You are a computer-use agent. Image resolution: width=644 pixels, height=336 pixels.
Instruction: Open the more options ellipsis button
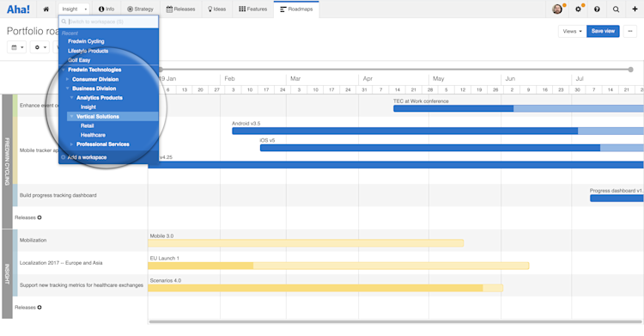point(630,31)
